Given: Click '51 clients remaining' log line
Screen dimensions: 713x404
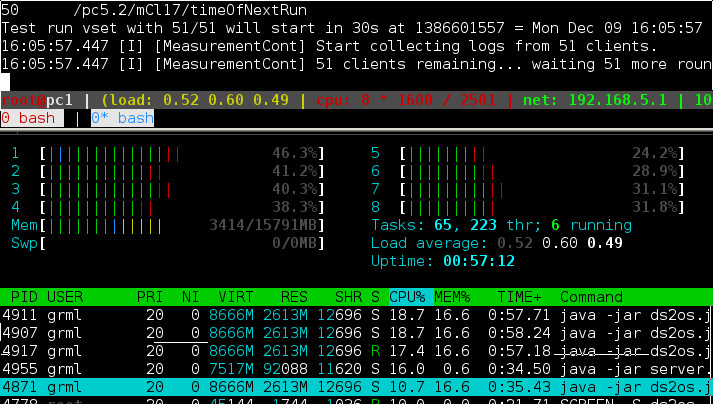Looking at the screenshot, I should pos(356,64).
